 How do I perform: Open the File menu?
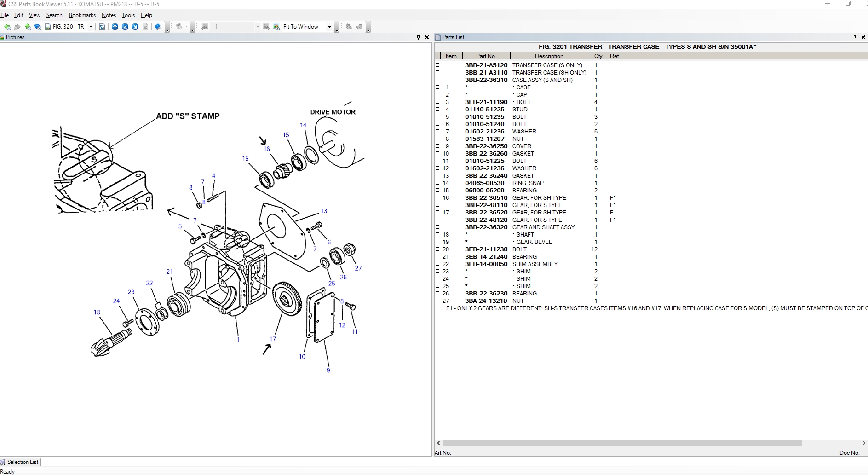pos(5,15)
